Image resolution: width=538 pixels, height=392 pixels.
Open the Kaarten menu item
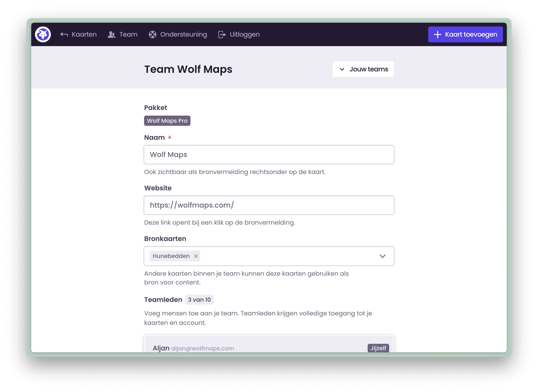pos(84,34)
